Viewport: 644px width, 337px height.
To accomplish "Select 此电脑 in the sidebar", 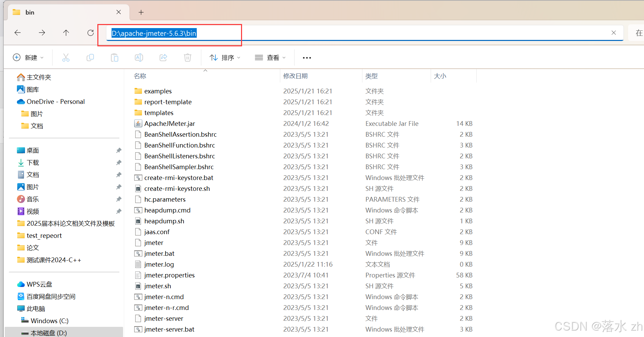I will pos(31,309).
